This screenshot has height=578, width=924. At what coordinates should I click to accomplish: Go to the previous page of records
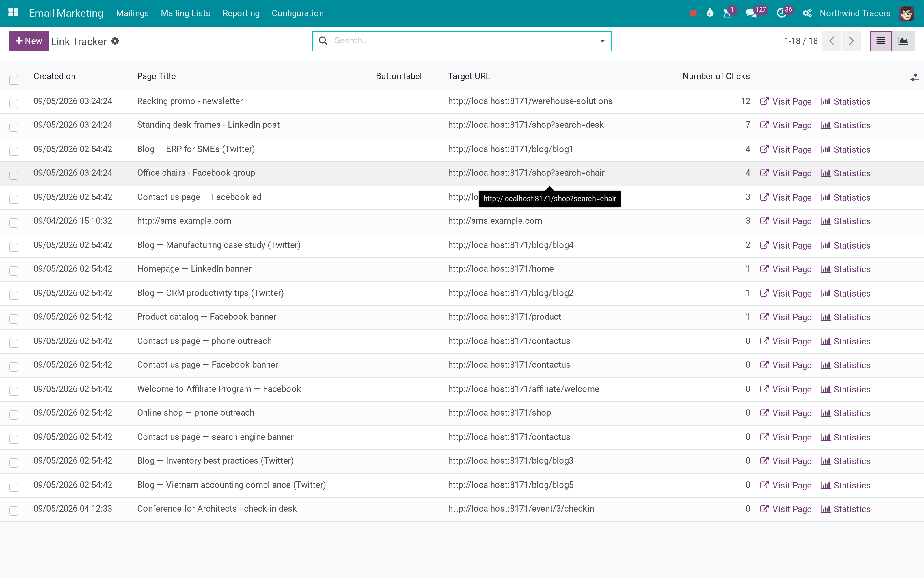click(x=832, y=41)
